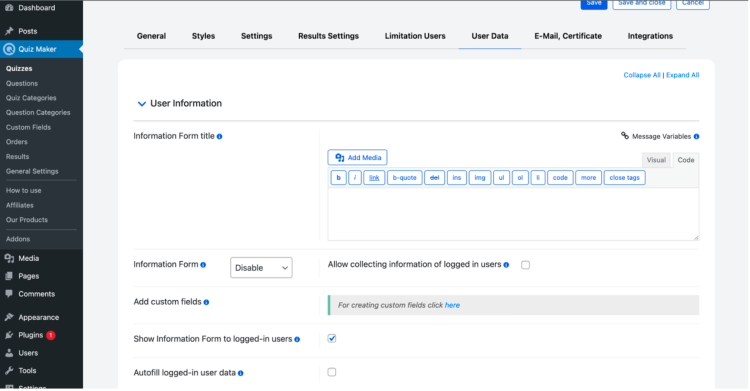Collapse the User Information section chevron
This screenshot has height=391, width=750.
tap(142, 104)
